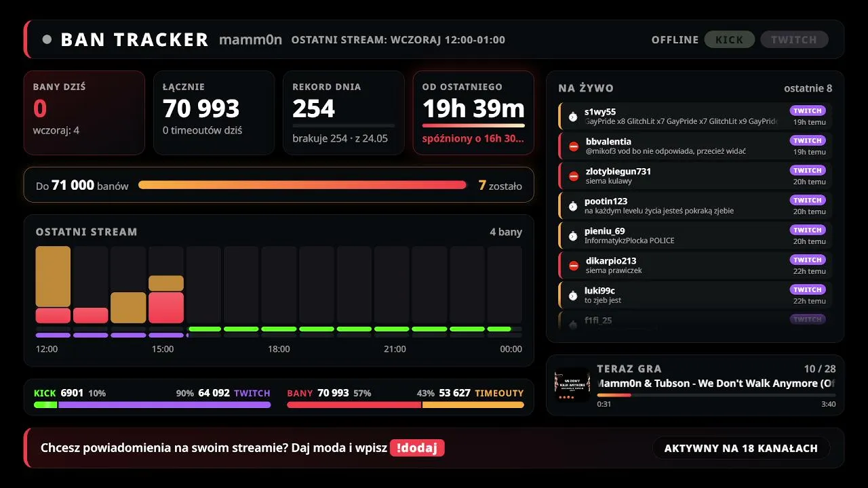This screenshot has height=488, width=868.
Task: Click the '10 / 28' track counter
Action: [x=819, y=369]
